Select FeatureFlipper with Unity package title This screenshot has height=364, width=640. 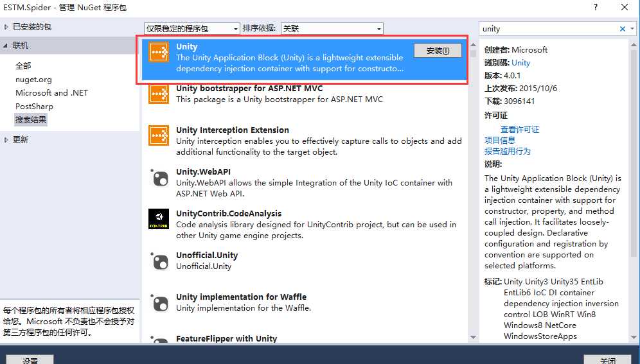pyautogui.click(x=227, y=338)
